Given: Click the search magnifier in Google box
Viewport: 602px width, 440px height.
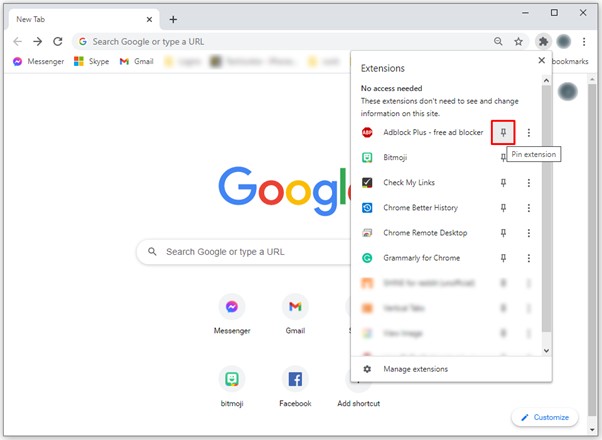Looking at the screenshot, I should [x=152, y=251].
